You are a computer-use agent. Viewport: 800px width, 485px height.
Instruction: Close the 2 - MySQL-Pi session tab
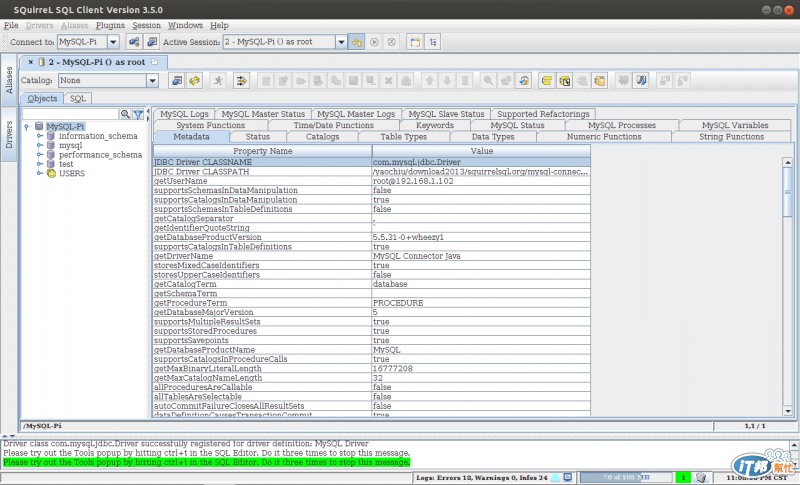[x=31, y=62]
